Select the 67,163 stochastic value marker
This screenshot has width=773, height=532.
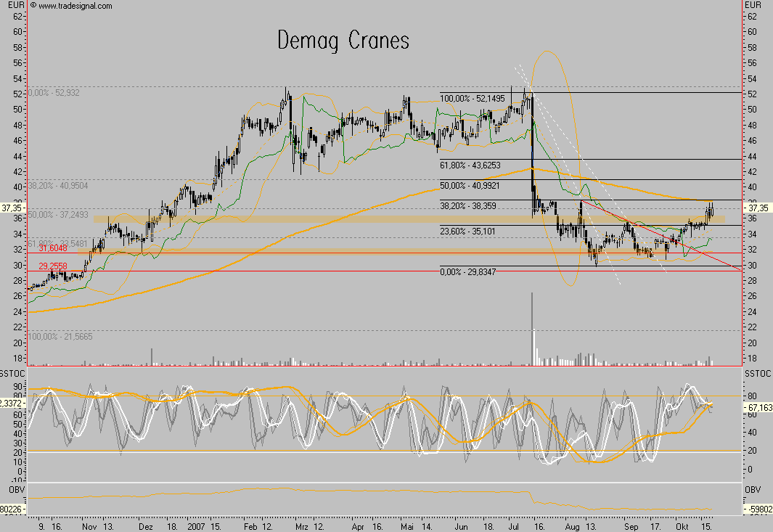[758, 409]
